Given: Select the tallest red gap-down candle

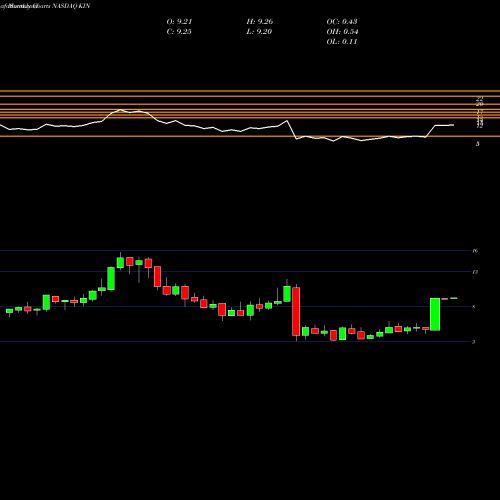Looking at the screenshot, I should (x=296, y=311).
